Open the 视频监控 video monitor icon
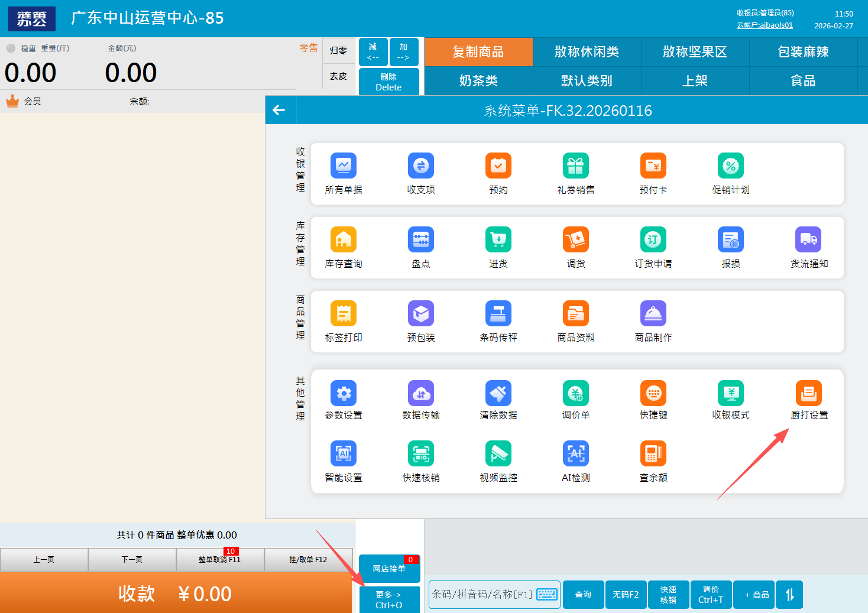This screenshot has width=868, height=613. (498, 454)
